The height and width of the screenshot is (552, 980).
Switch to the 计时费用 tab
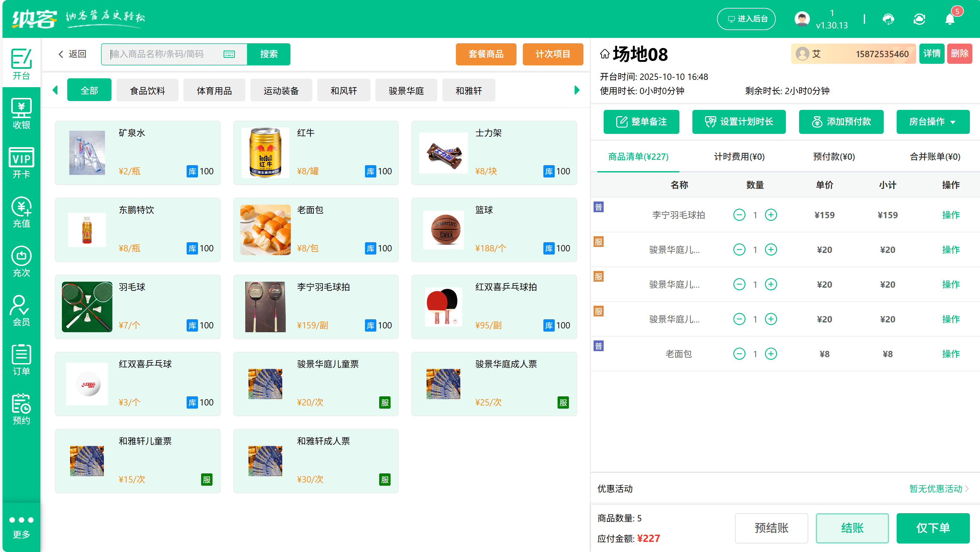point(738,156)
